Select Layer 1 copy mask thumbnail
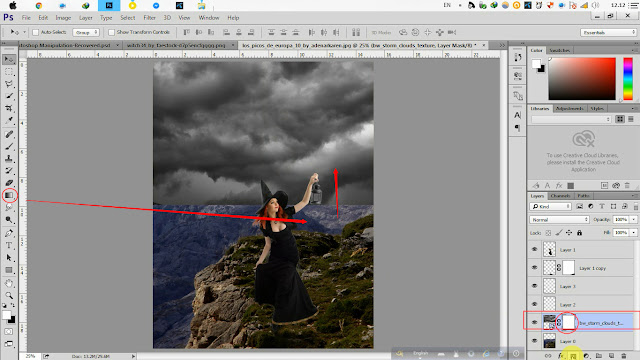 click(569, 268)
